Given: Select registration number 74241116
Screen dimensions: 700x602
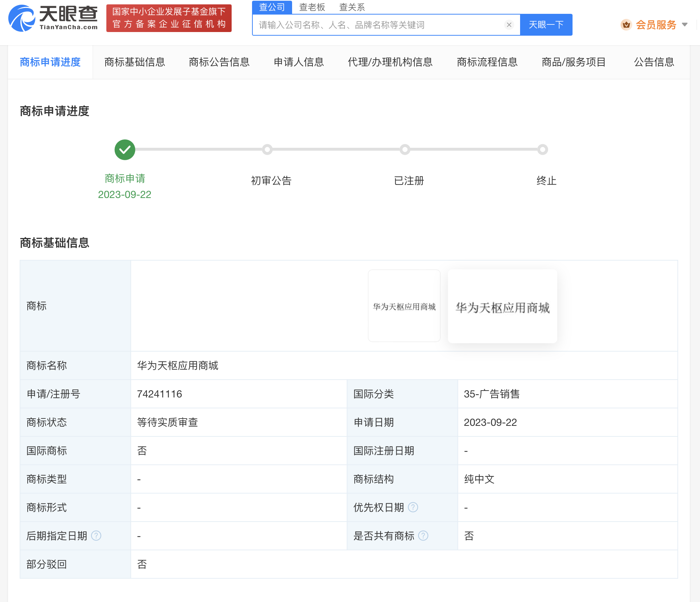Looking at the screenshot, I should click(x=160, y=394).
